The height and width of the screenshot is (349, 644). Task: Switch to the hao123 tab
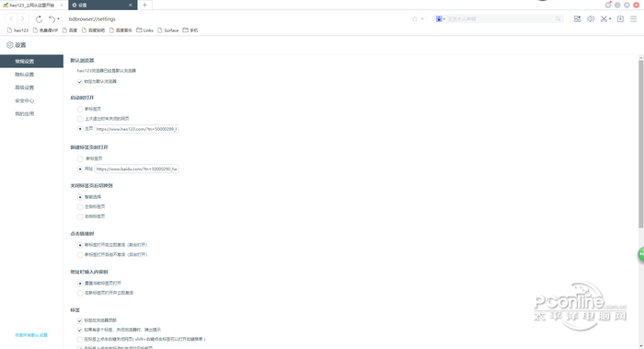click(32, 5)
